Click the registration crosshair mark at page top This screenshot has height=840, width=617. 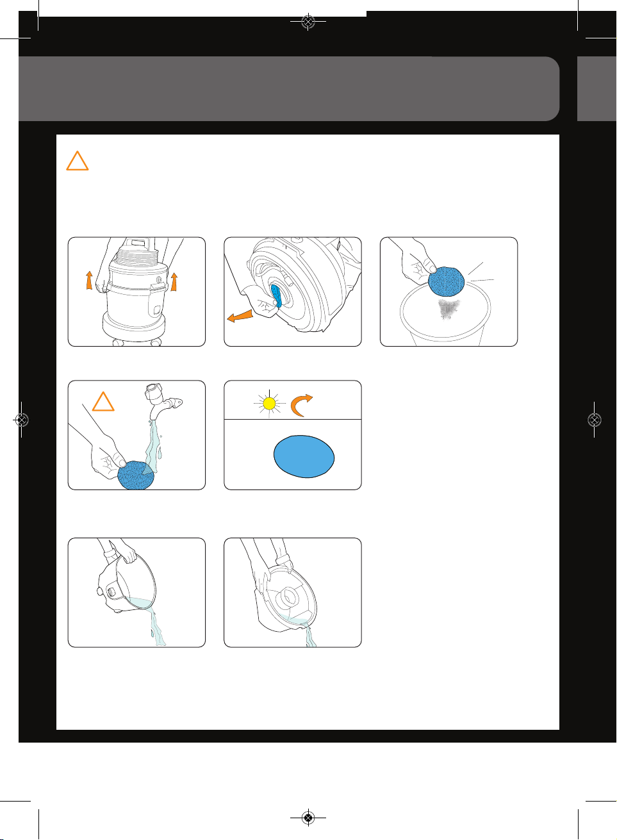click(308, 22)
